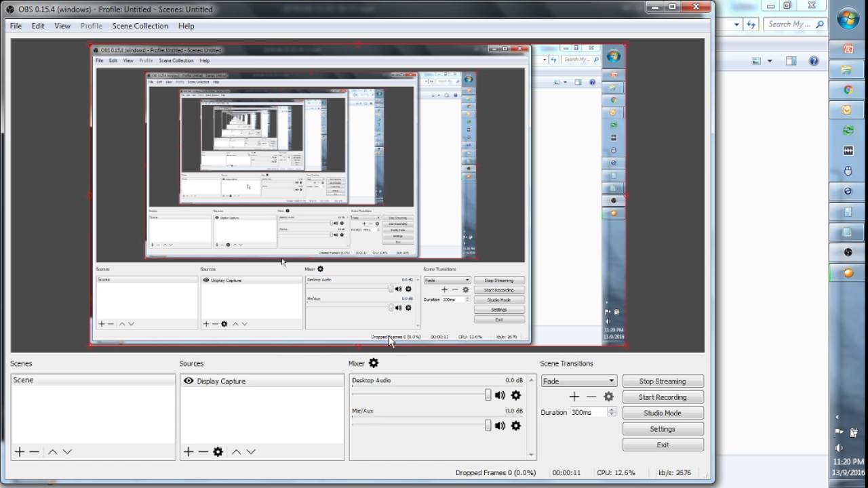Open the taskbar clock showing 11:20 PM
The width and height of the screenshot is (868, 488).
849,467
